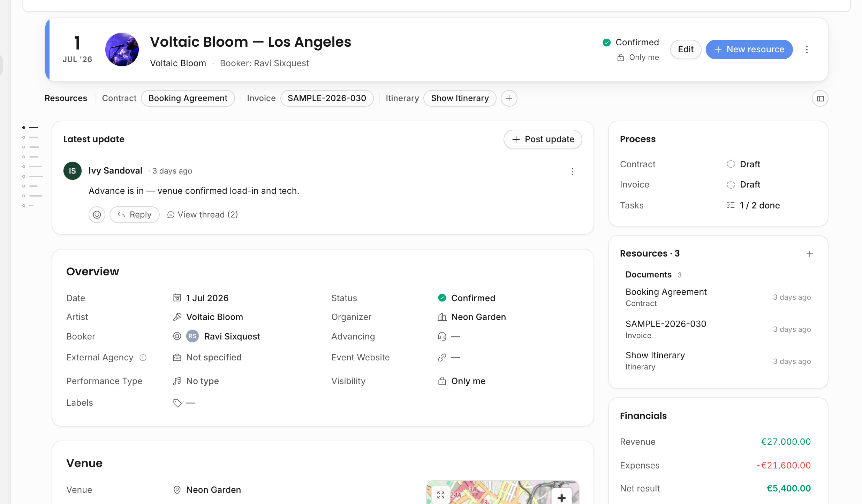Open the Show Itinerary tab chip

(x=460, y=98)
